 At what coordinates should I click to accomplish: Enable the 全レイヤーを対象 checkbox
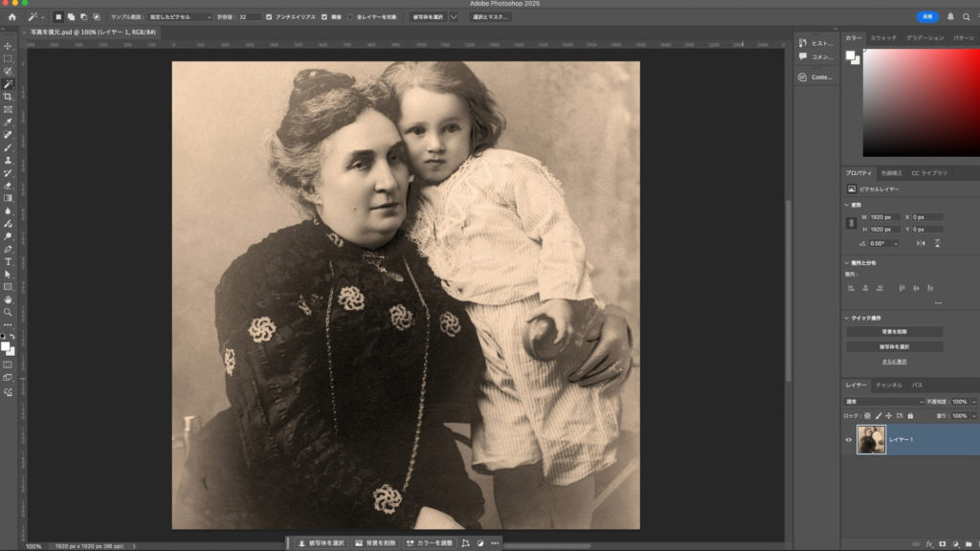[350, 17]
